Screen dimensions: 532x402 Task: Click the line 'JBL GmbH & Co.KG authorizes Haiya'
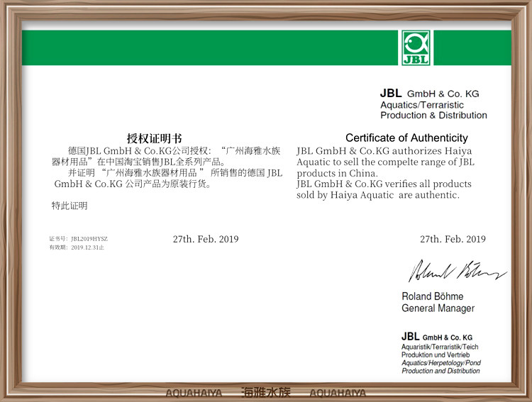(384, 151)
